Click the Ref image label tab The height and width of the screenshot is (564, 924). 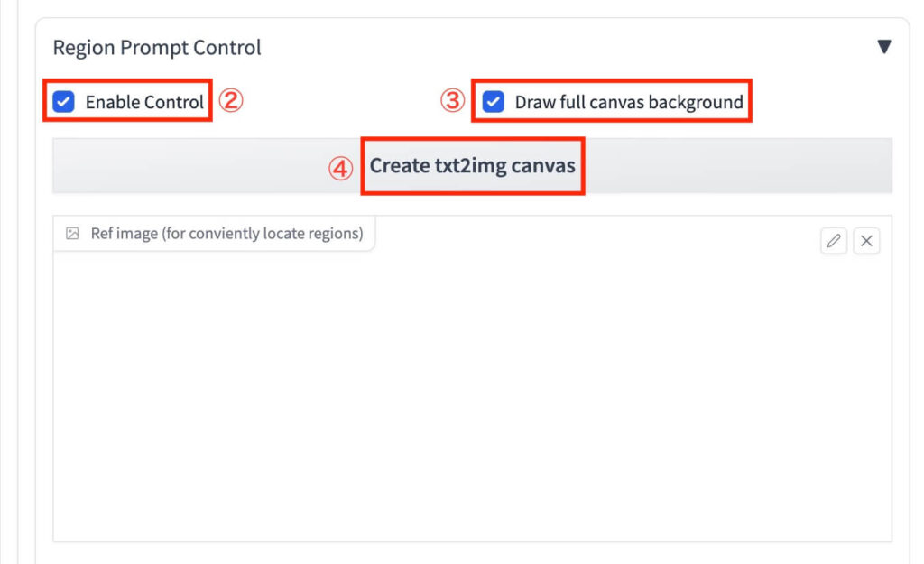(226, 234)
